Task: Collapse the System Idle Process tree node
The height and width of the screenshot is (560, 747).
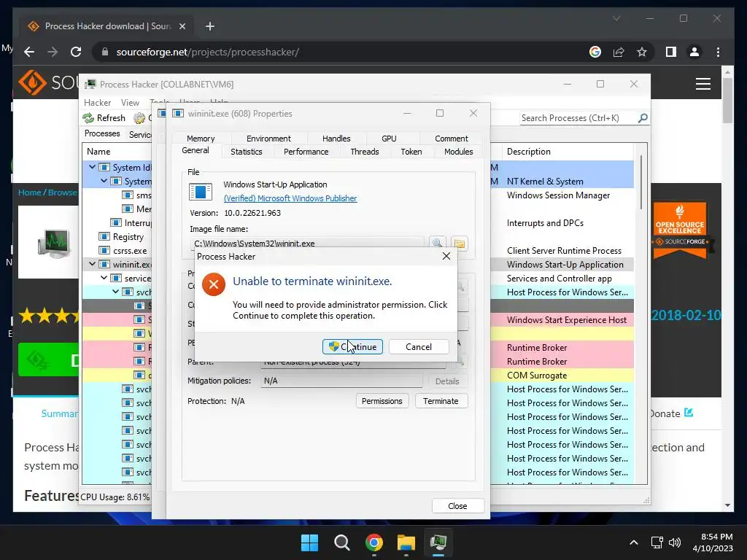Action: click(93, 167)
